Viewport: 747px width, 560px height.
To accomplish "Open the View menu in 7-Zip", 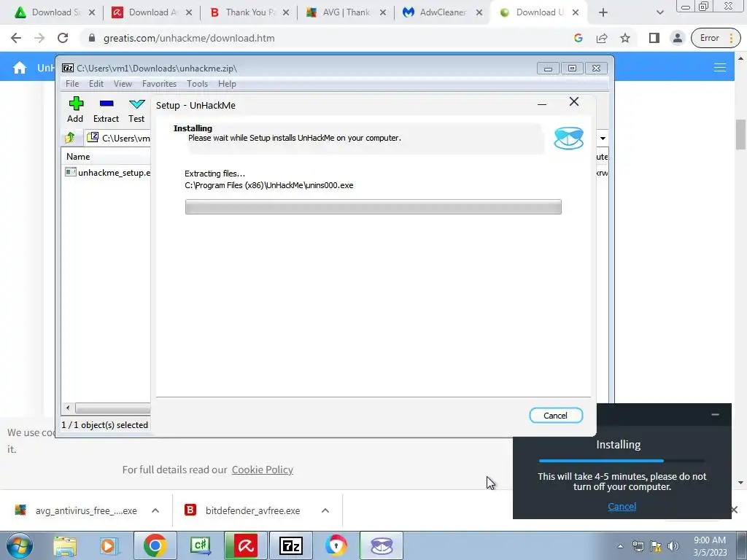I will (123, 84).
